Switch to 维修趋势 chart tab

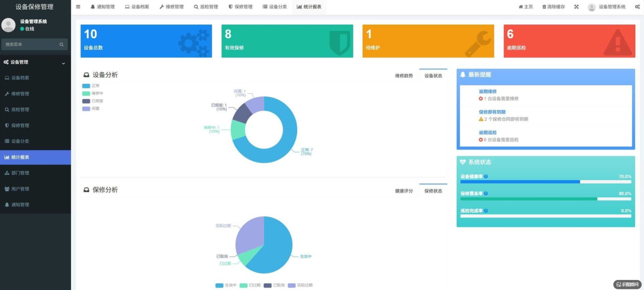[404, 76]
